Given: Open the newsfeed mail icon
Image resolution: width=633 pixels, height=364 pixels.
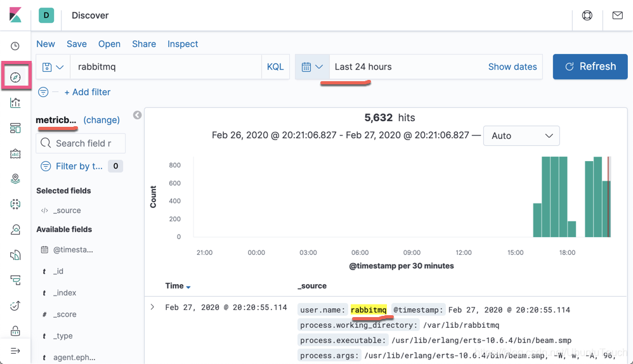Looking at the screenshot, I should (617, 15).
